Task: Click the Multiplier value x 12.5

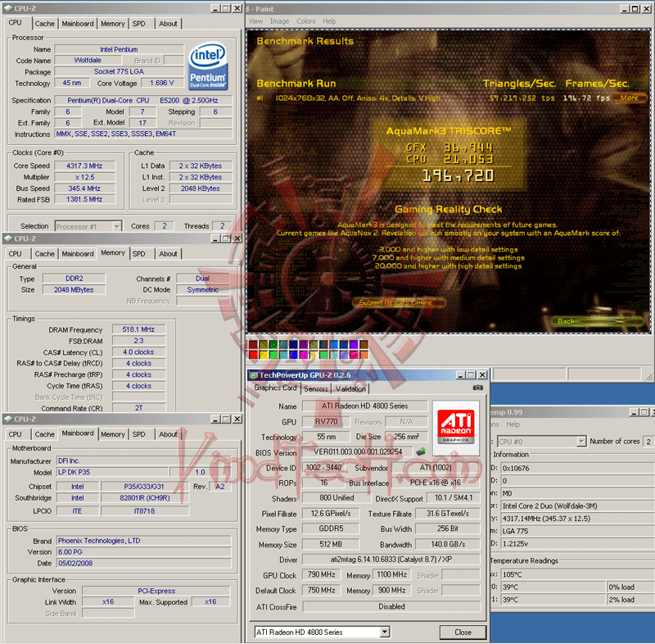Action: (84, 177)
